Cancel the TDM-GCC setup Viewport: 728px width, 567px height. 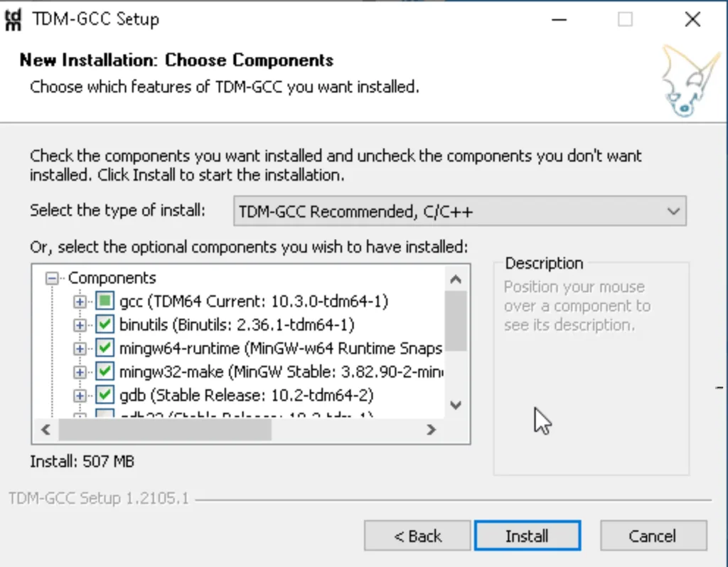pyautogui.click(x=653, y=536)
